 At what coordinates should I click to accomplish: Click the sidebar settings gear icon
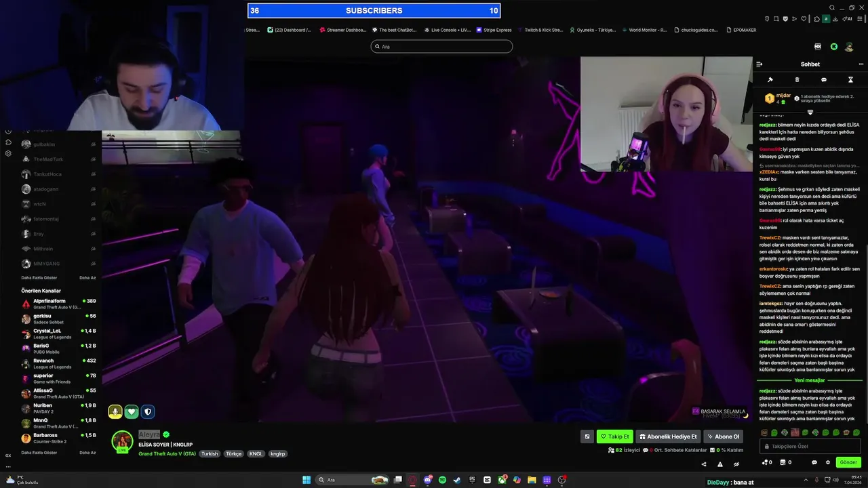(8, 153)
